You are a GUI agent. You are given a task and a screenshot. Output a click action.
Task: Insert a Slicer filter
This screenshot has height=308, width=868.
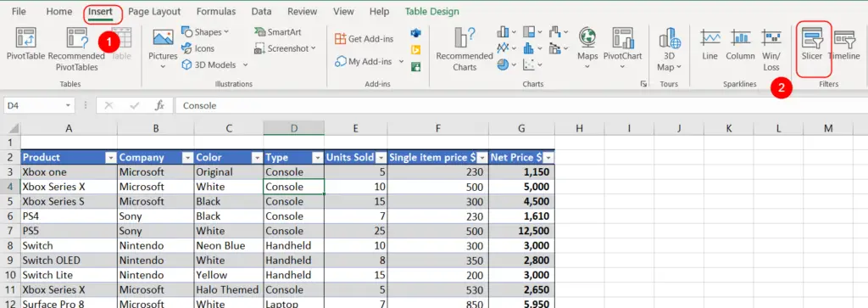(812, 44)
